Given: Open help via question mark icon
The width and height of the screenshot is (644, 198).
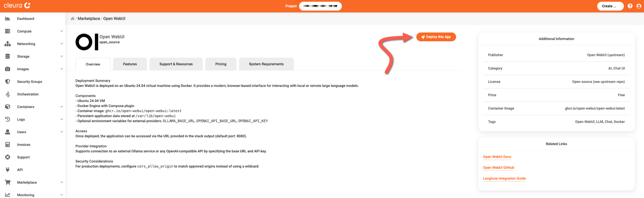Looking at the screenshot, I should tap(630, 6).
